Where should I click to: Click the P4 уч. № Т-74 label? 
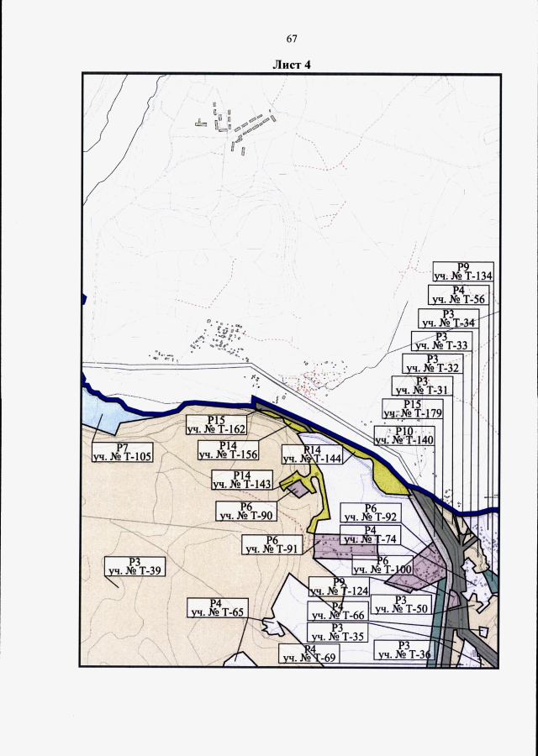coord(370,534)
